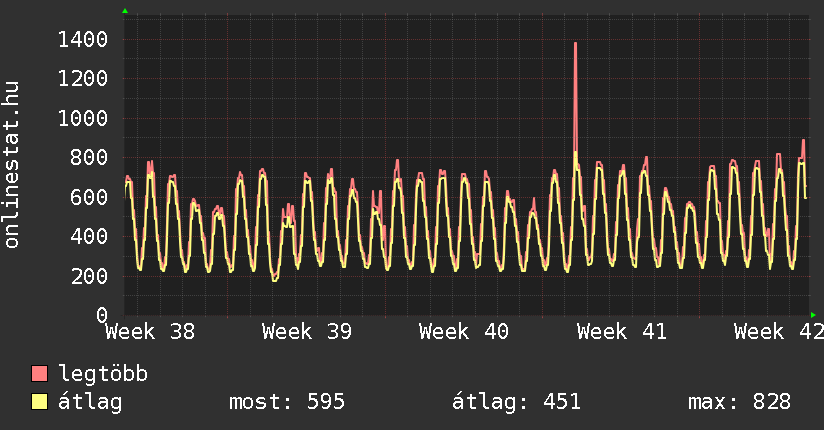Click the 'max: 828' statistic

(739, 402)
